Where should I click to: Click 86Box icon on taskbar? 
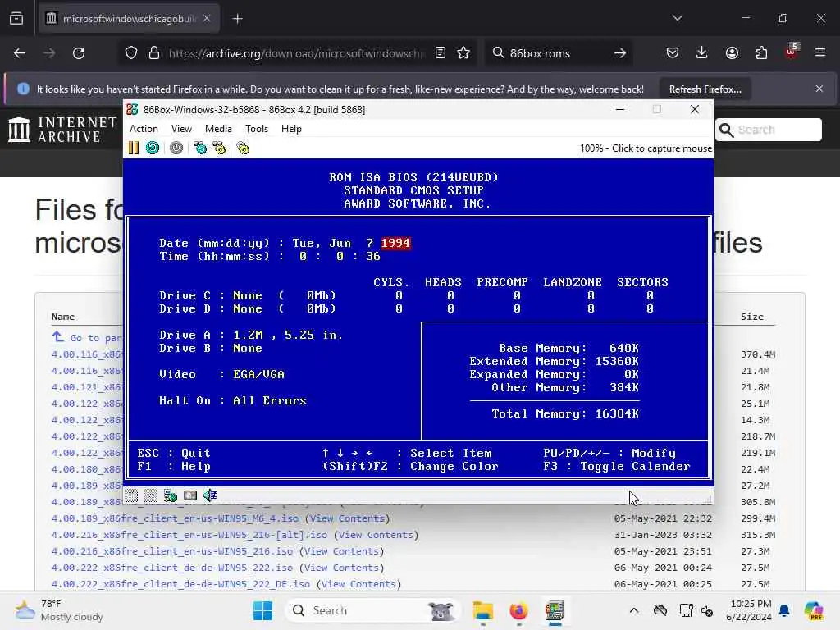click(555, 610)
